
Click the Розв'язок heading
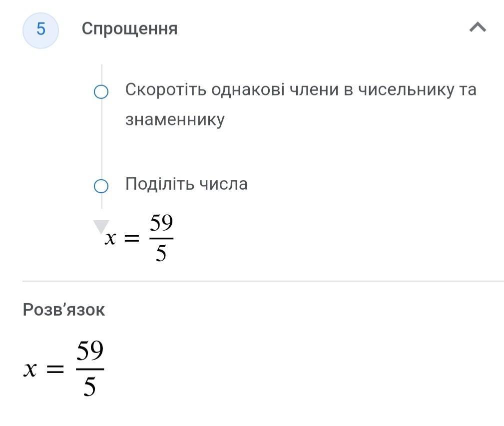64,310
